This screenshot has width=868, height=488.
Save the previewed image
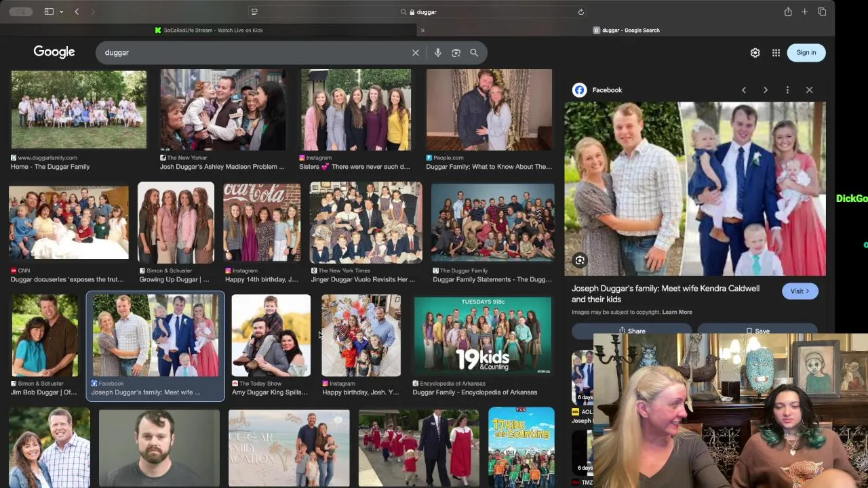(757, 331)
